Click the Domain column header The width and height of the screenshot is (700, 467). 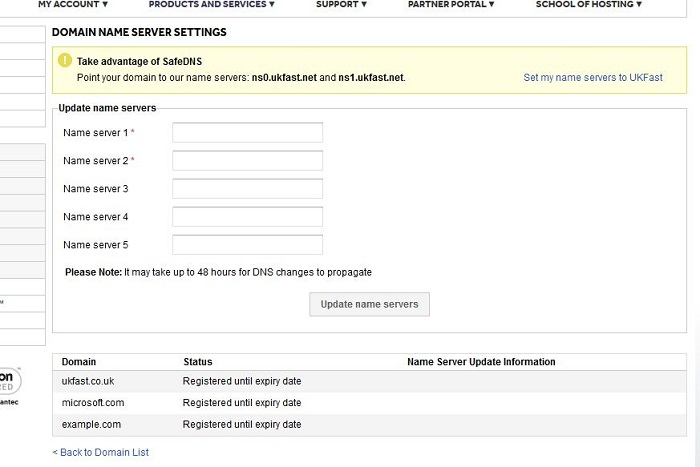(x=79, y=362)
